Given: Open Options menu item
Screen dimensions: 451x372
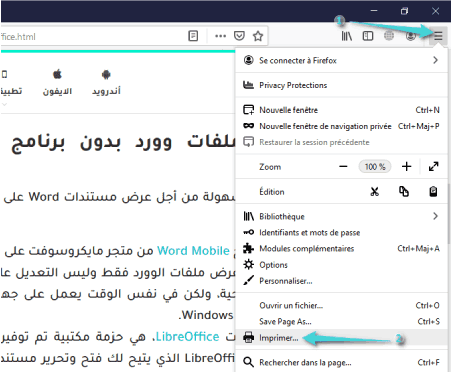Looking at the screenshot, I should [341, 265].
